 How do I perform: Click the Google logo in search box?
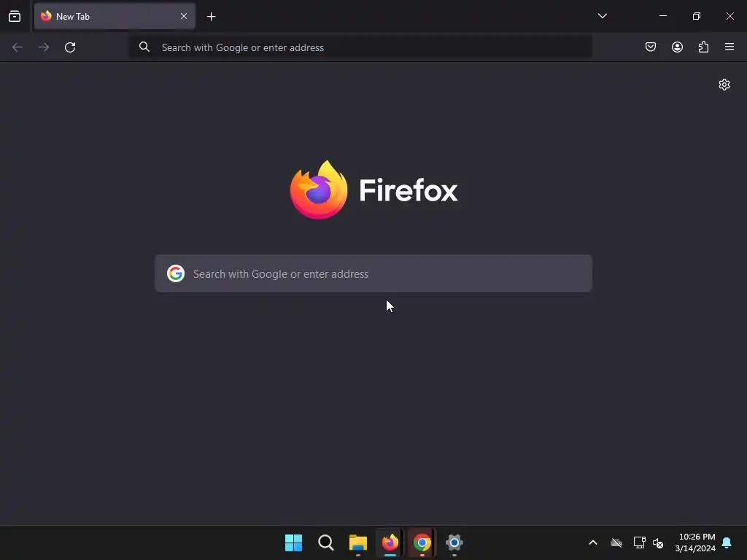[x=176, y=273]
